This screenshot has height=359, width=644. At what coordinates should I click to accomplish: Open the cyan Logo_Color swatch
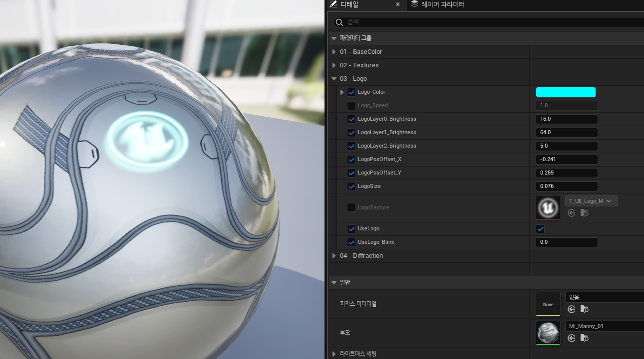pyautogui.click(x=566, y=92)
